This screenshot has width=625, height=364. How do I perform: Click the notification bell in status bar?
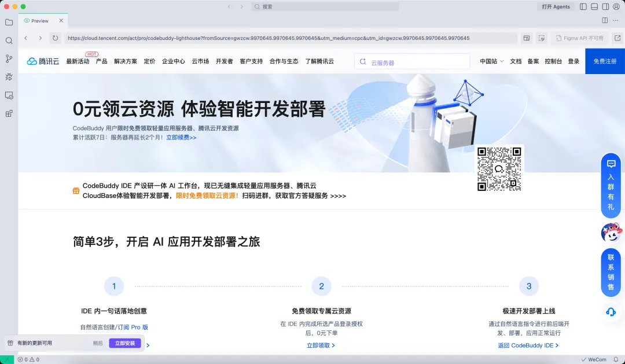coord(616,359)
